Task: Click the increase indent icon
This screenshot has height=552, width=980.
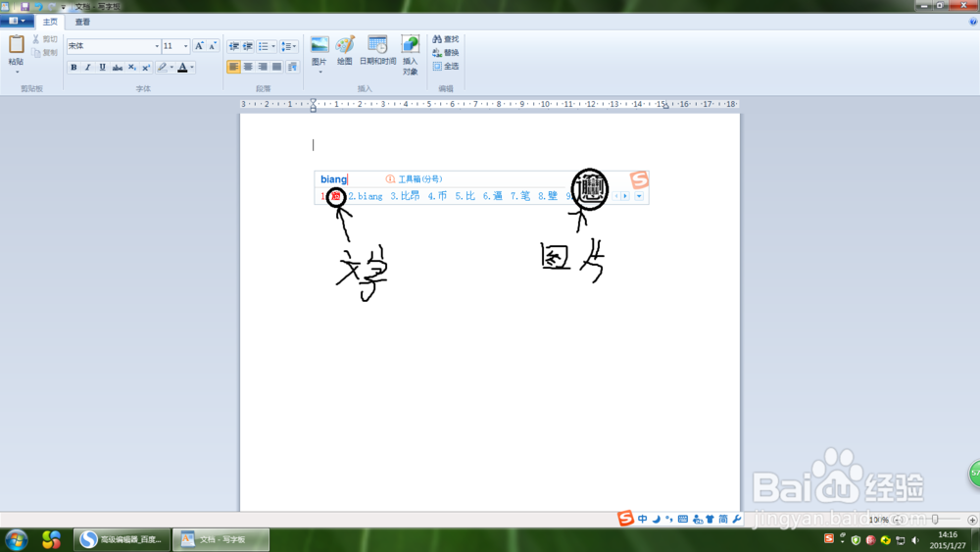Action: [x=248, y=46]
